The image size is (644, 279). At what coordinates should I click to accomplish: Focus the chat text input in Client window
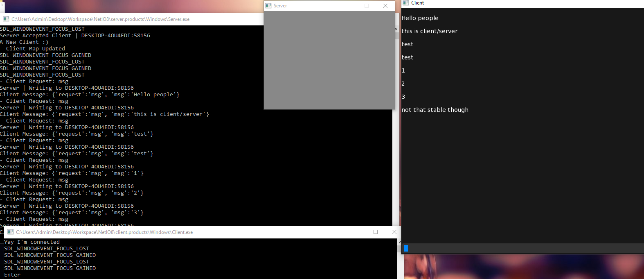(x=524, y=248)
